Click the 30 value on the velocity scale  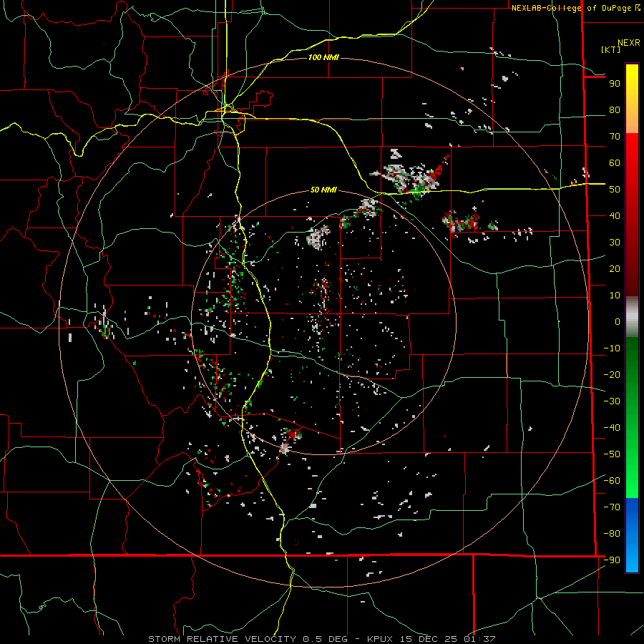(x=615, y=243)
